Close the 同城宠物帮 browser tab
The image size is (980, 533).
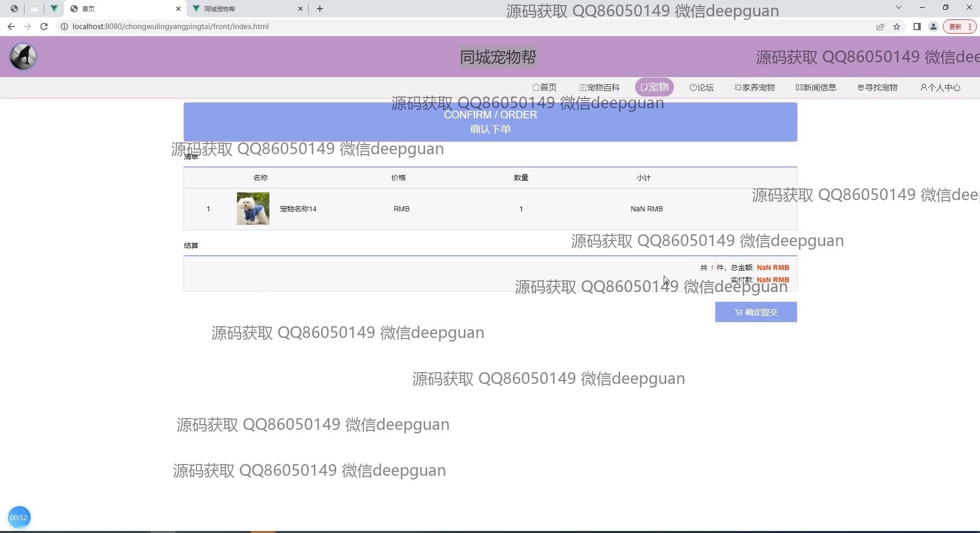click(300, 9)
